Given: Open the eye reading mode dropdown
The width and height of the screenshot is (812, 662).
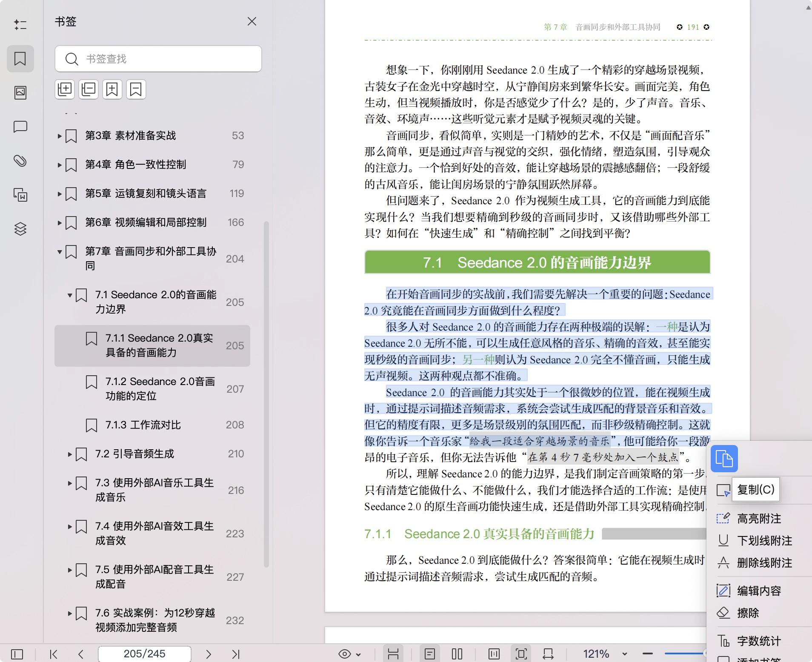Looking at the screenshot, I should [349, 654].
